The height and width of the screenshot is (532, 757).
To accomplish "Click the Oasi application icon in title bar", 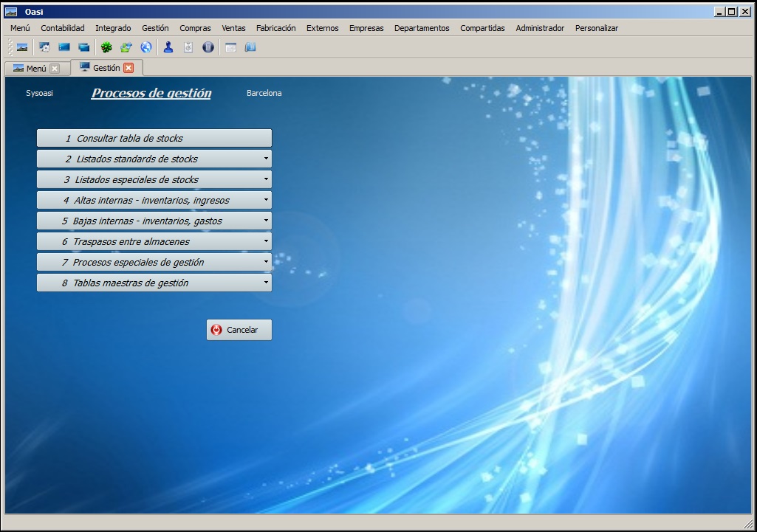I will 11,12.
